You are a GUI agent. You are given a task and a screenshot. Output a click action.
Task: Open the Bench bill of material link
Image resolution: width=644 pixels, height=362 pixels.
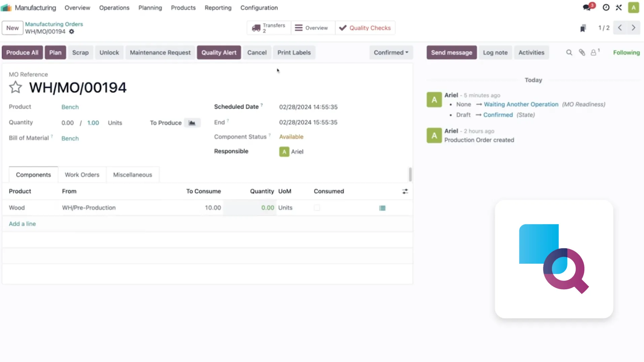click(x=70, y=138)
